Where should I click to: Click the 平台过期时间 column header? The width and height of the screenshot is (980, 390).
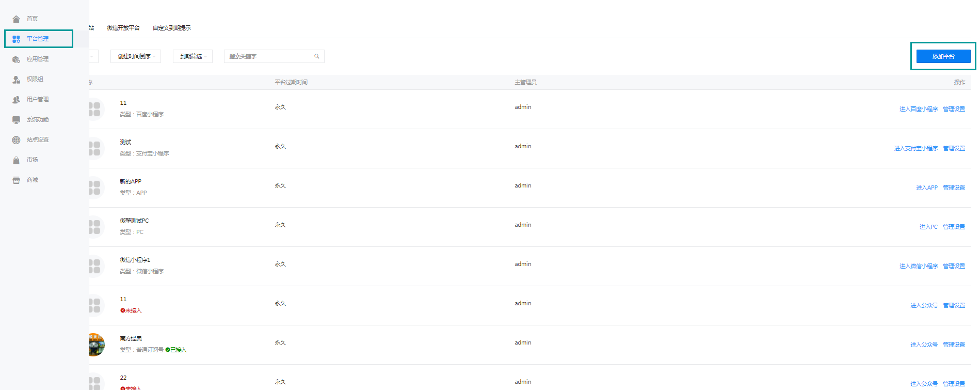[291, 82]
